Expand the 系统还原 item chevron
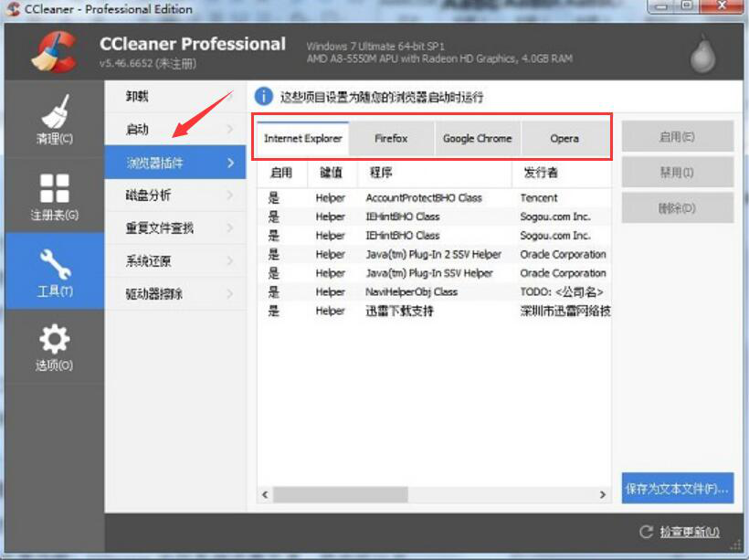This screenshot has width=749, height=560. (233, 261)
